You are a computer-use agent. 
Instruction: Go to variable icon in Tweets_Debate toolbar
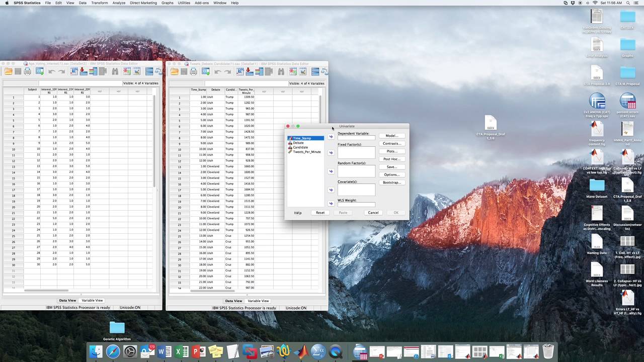(250, 71)
